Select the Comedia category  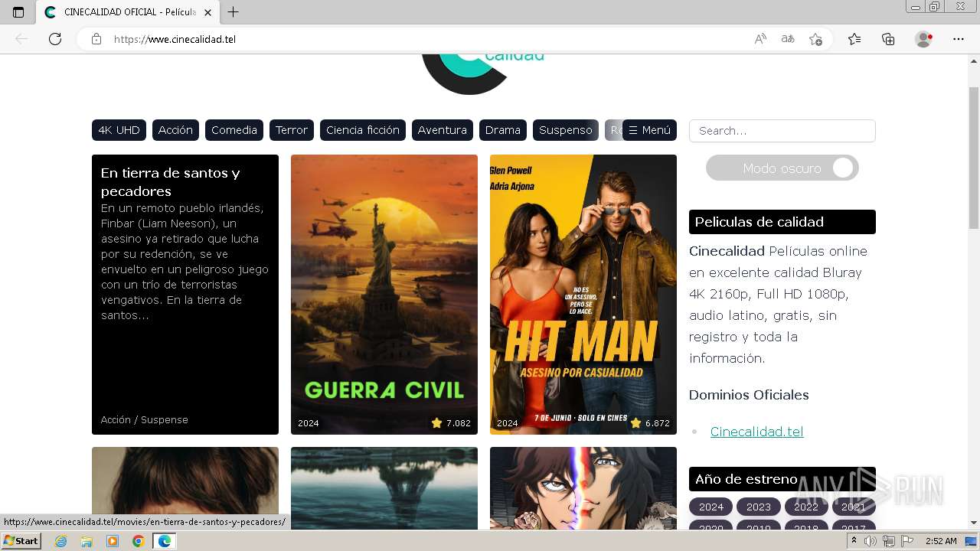point(234,130)
